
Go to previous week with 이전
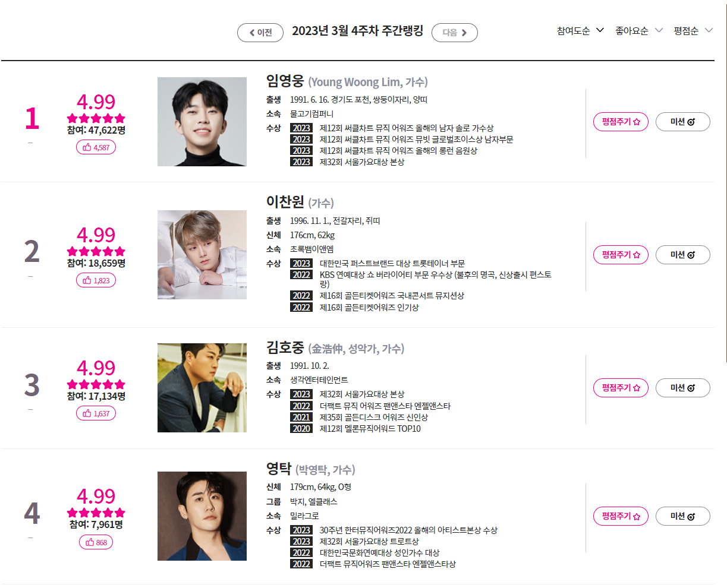tap(260, 33)
